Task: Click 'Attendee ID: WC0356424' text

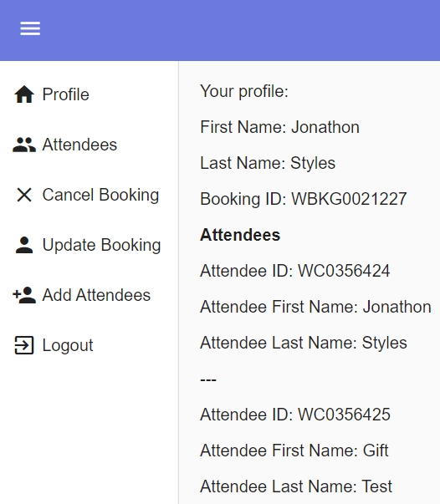Action: click(295, 271)
